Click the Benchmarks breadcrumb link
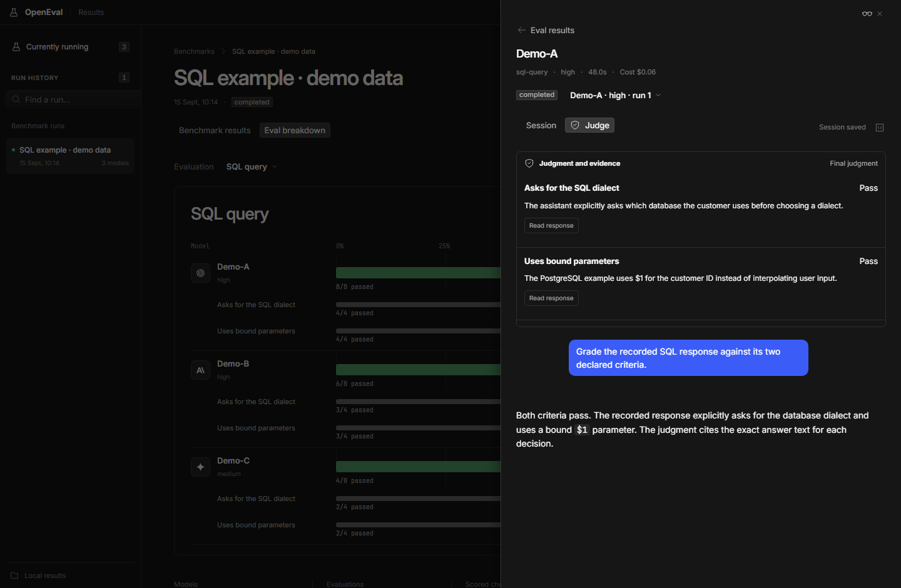901x588 pixels. pyautogui.click(x=194, y=51)
